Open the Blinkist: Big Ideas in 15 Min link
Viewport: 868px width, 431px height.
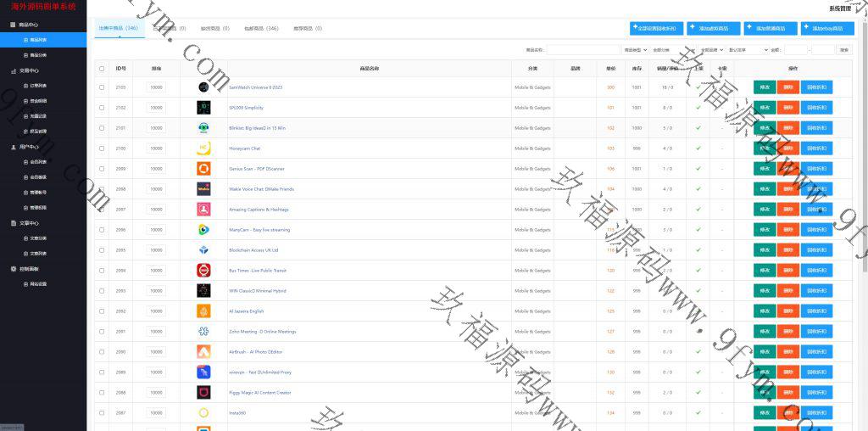click(257, 128)
